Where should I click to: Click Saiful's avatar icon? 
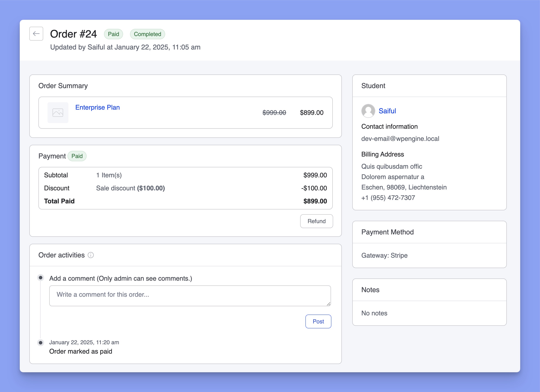(368, 111)
